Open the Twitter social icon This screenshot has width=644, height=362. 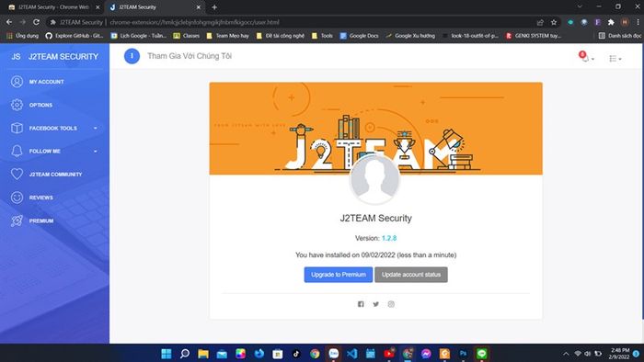375,304
